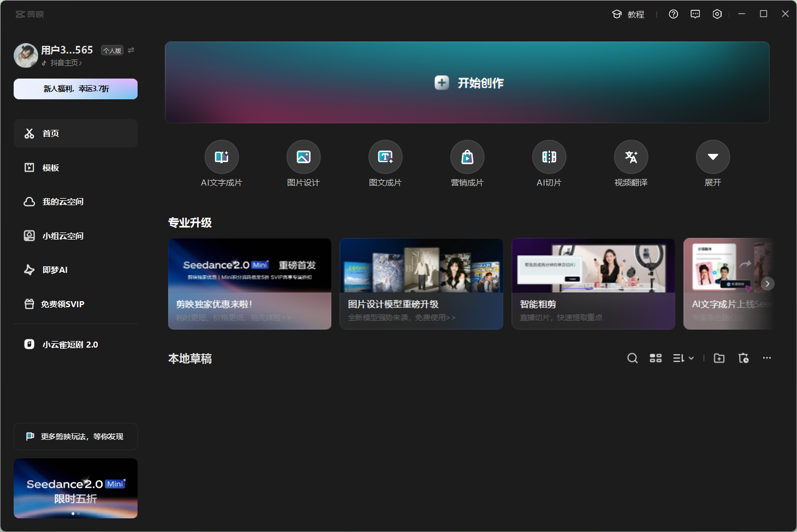Open 小组云空间 in the sidebar

[75, 236]
